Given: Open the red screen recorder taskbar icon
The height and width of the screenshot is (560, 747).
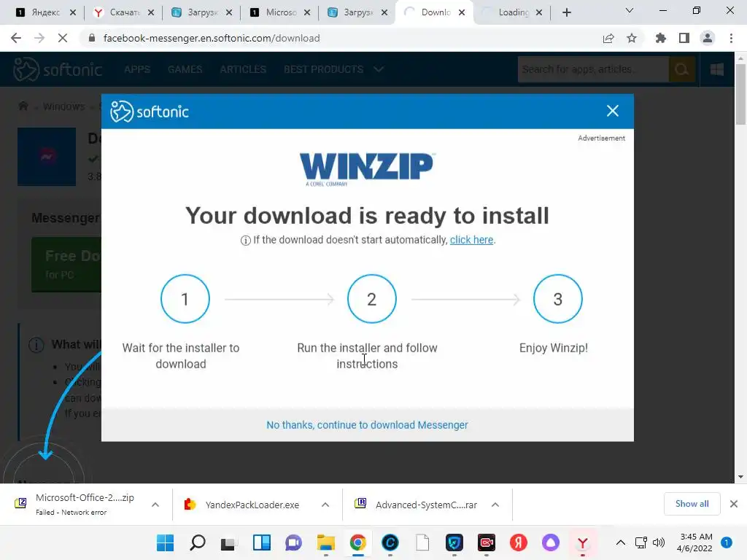Looking at the screenshot, I should click(x=487, y=542).
